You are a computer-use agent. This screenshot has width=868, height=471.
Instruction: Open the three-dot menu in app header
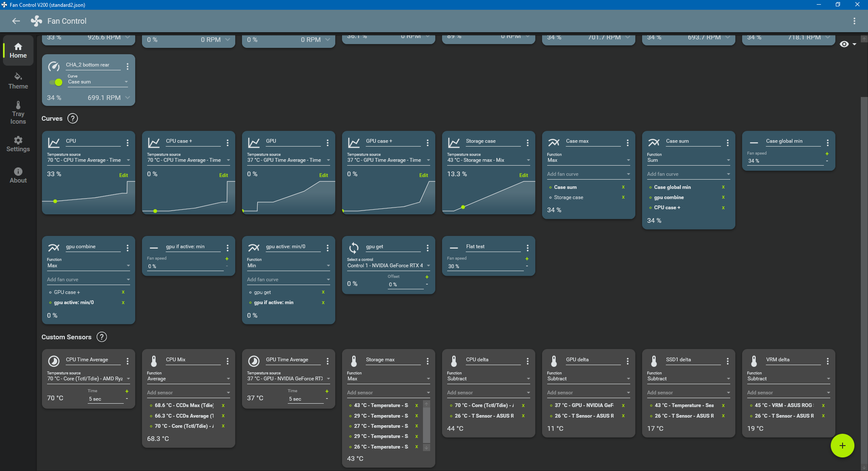click(x=854, y=21)
